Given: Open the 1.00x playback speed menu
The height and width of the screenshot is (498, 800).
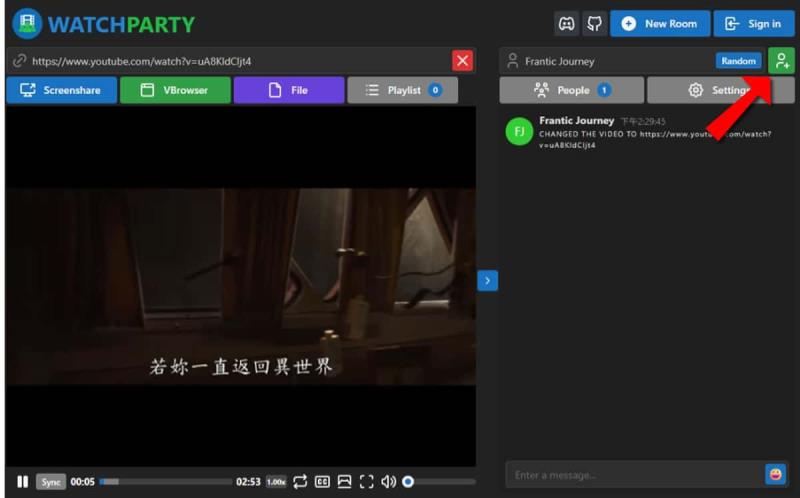Looking at the screenshot, I should tap(276, 482).
